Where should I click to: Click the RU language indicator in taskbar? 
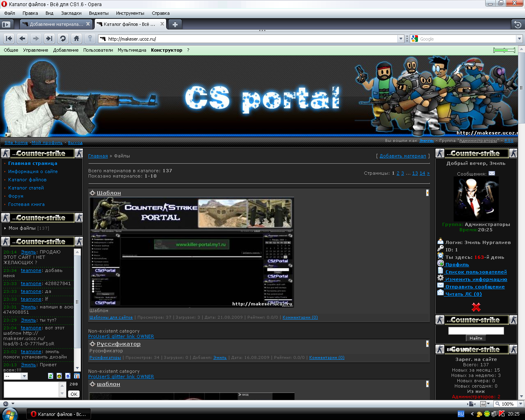[461, 414]
